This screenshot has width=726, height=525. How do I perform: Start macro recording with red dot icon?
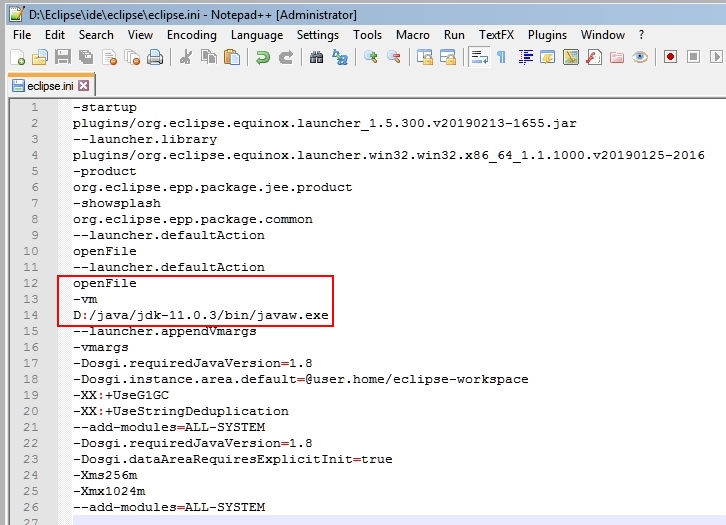coord(671,58)
